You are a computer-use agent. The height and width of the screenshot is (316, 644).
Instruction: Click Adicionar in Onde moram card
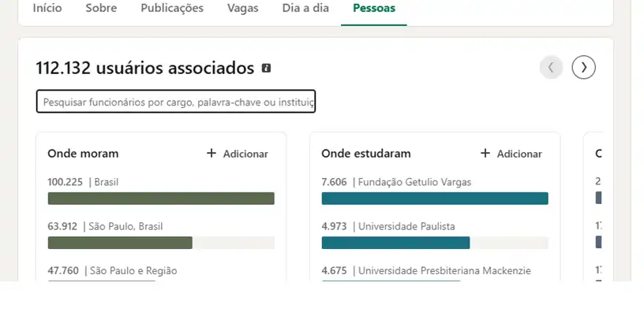(245, 154)
